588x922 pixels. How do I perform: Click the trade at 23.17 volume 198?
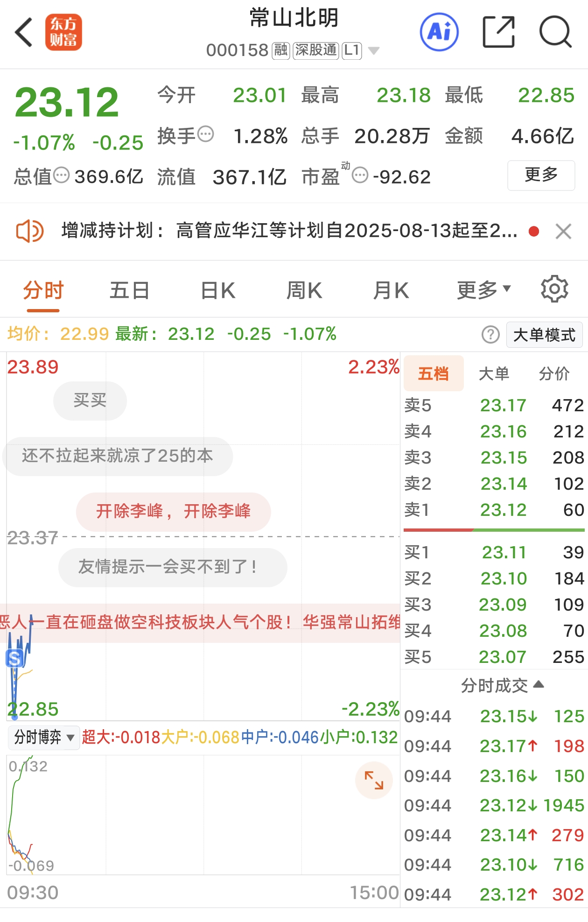click(x=494, y=746)
